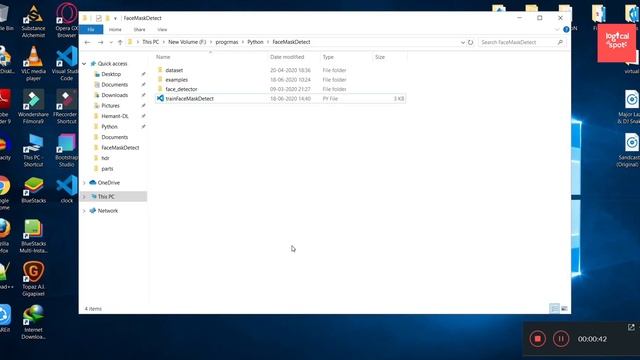Open FRecorder Shortcut icon
Viewport: 640px width, 360px height.
tap(67, 107)
